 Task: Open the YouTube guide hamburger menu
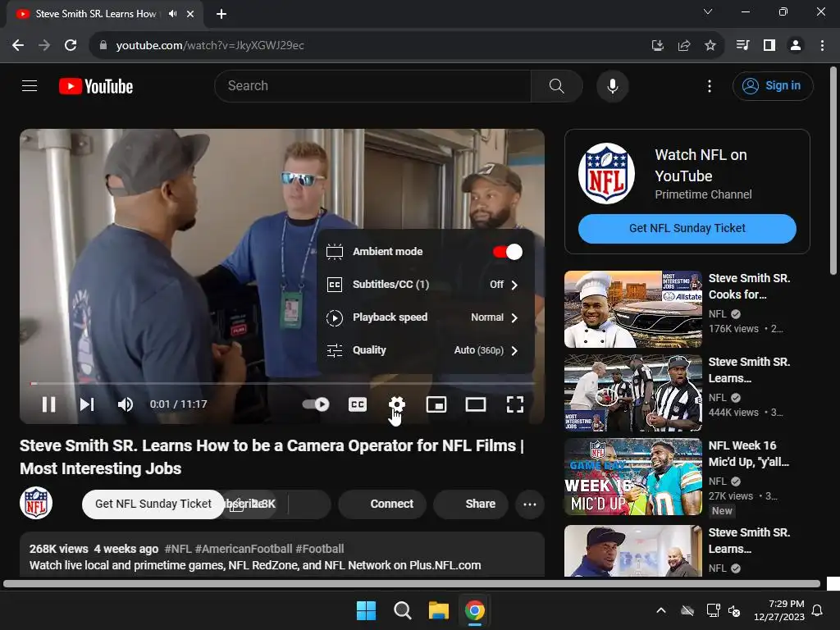pyautogui.click(x=30, y=85)
